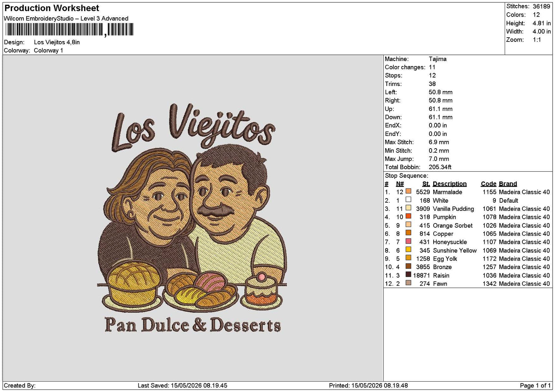The image size is (555, 392).
Task: Click the Colors value 12 in header
Action: (536, 15)
